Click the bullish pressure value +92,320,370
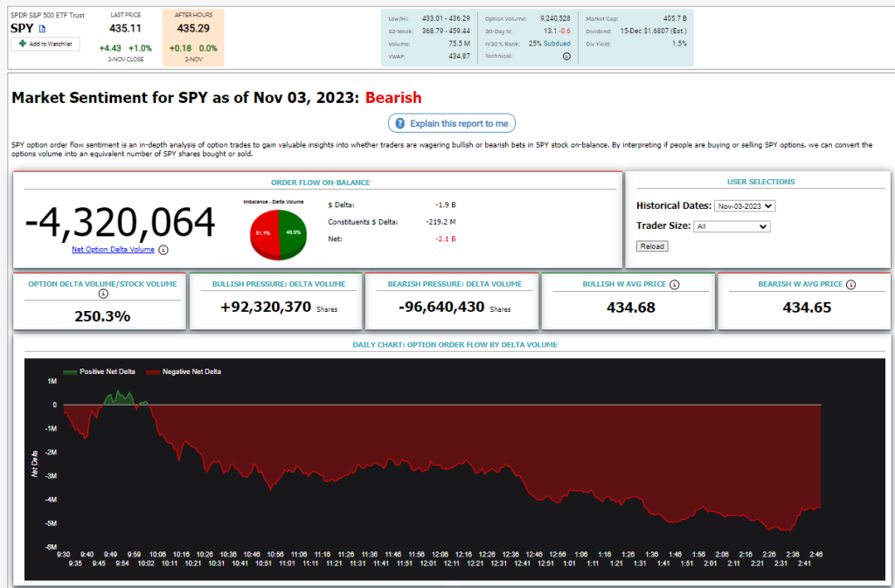The width and height of the screenshot is (895, 588). pyautogui.click(x=266, y=308)
